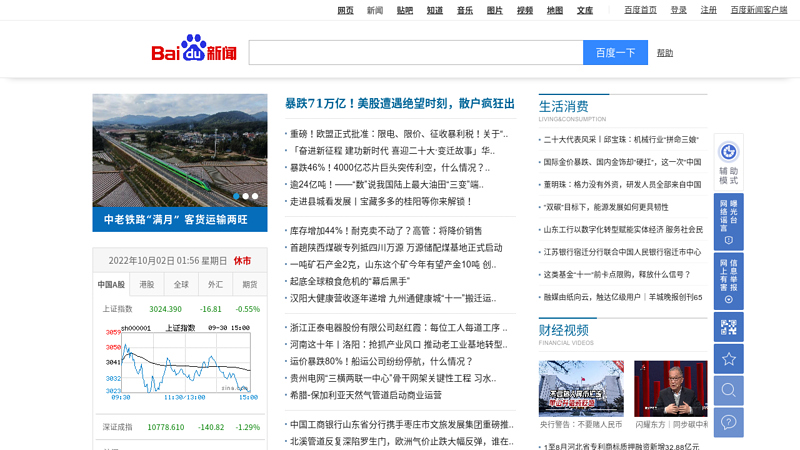Click the 注册 register link

point(709,10)
